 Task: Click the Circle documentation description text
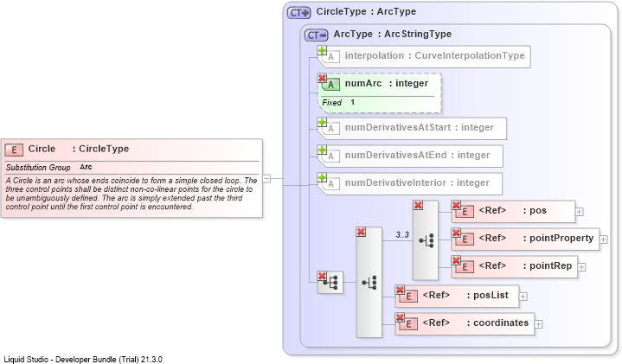[x=131, y=194]
